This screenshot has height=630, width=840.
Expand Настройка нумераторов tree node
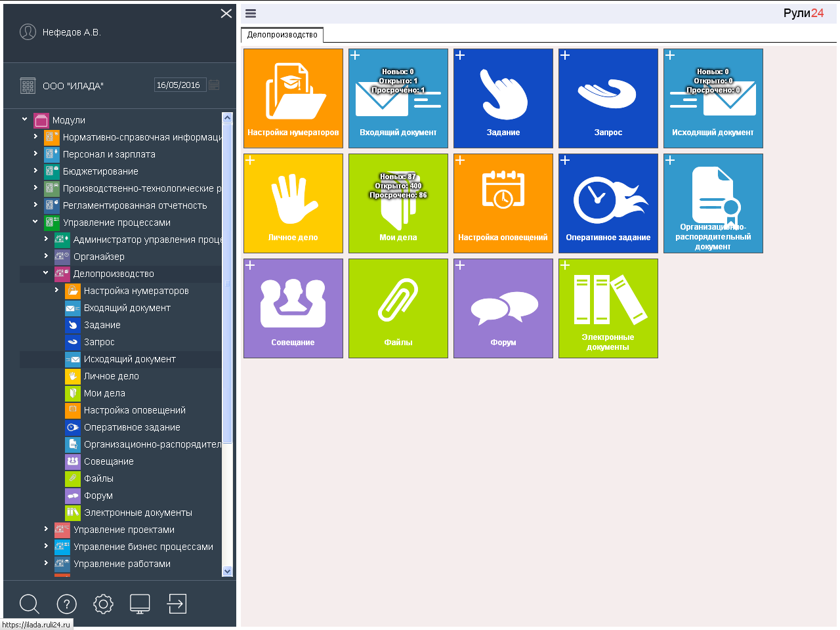click(x=56, y=290)
